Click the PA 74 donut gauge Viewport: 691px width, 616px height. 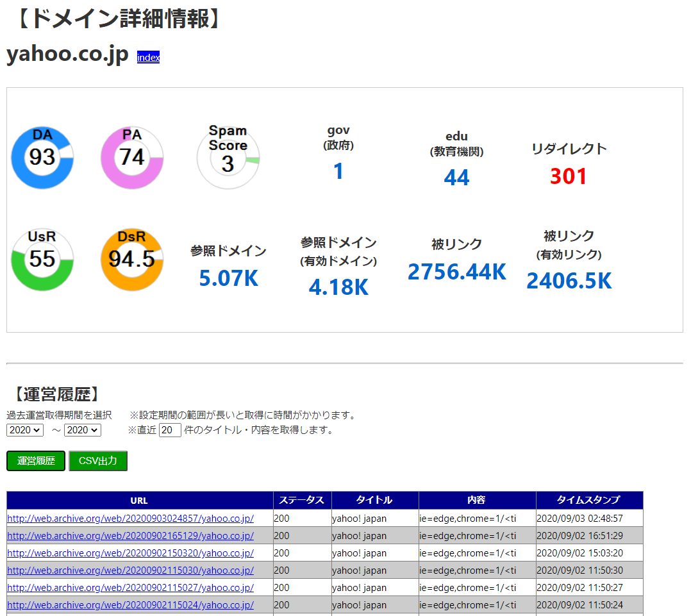tap(132, 157)
